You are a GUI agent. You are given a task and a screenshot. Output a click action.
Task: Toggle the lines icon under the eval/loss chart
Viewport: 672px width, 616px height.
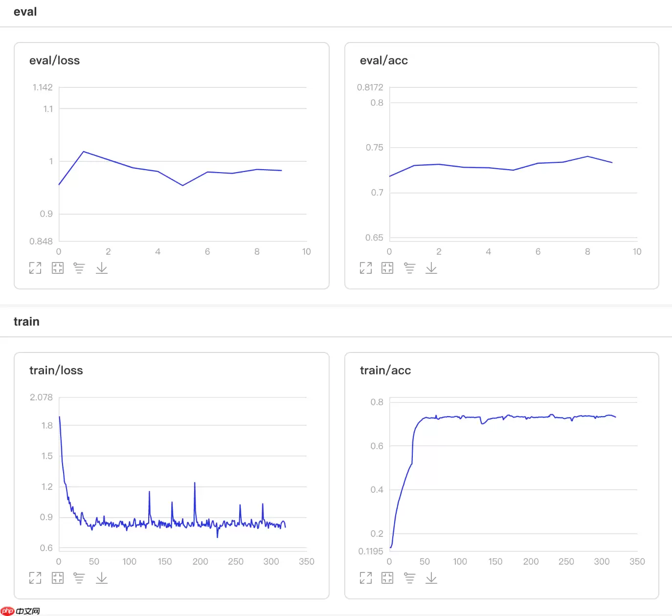point(79,268)
